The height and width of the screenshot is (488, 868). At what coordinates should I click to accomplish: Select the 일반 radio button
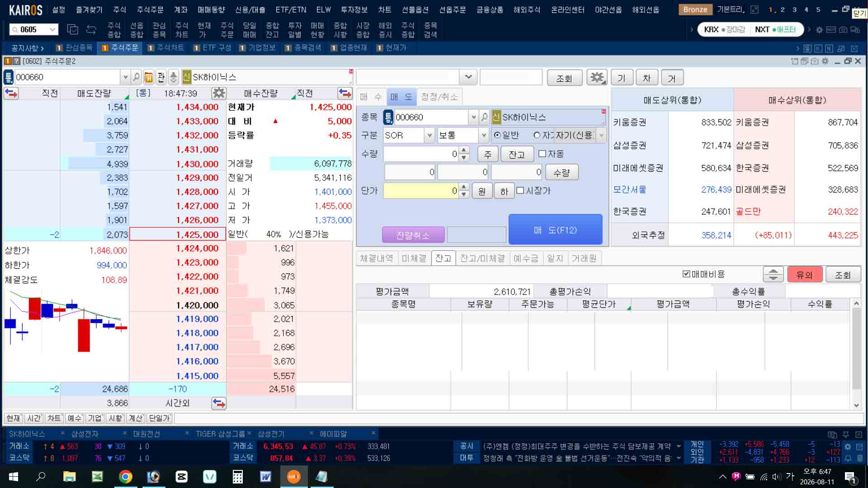[497, 135]
